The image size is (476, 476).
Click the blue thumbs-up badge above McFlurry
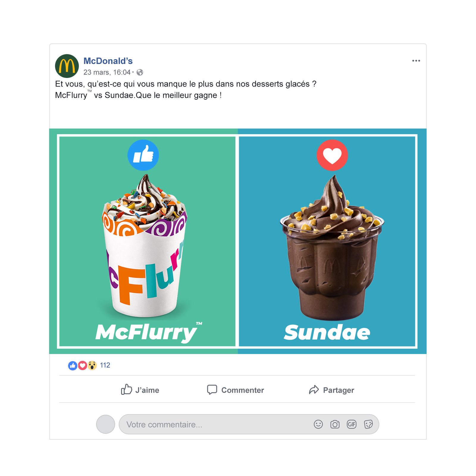[x=143, y=155]
